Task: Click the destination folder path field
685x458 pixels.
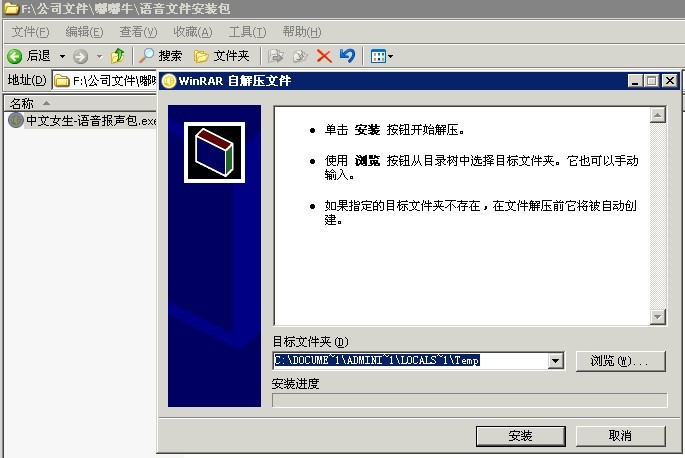Action: [x=411, y=361]
